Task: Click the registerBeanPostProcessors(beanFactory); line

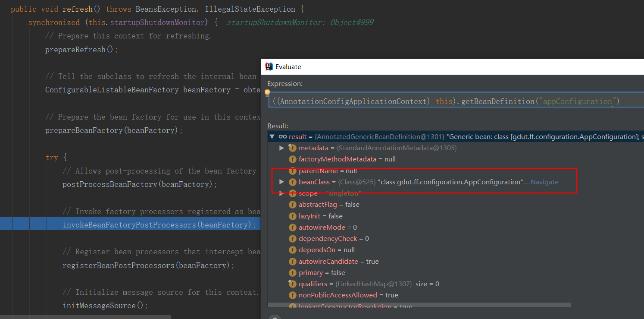Action: click(148, 265)
